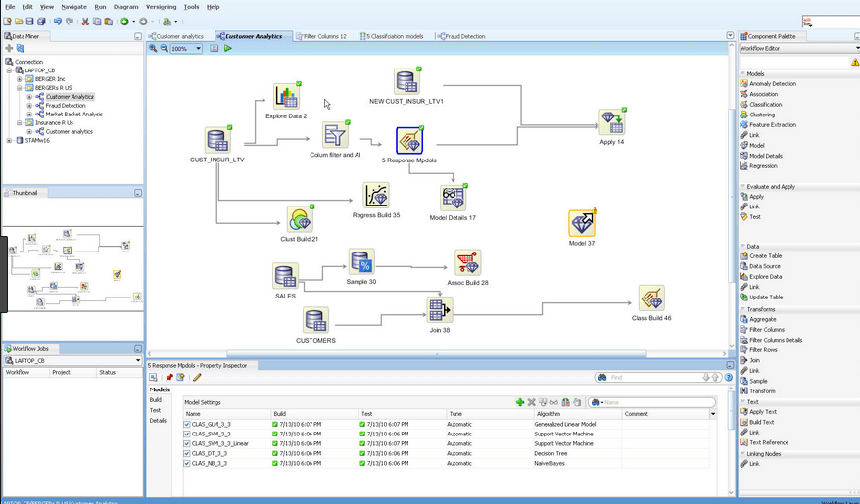Click the Save icon in toolbar

pyautogui.click(x=29, y=21)
